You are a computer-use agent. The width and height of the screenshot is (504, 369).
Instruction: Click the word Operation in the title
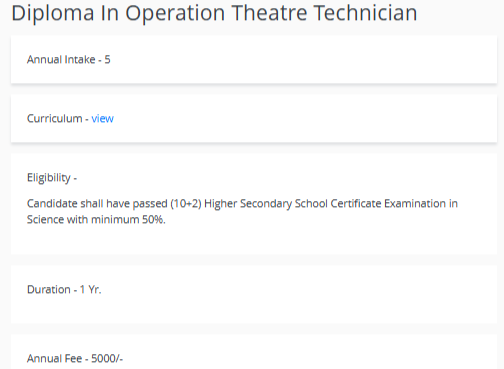[175, 13]
